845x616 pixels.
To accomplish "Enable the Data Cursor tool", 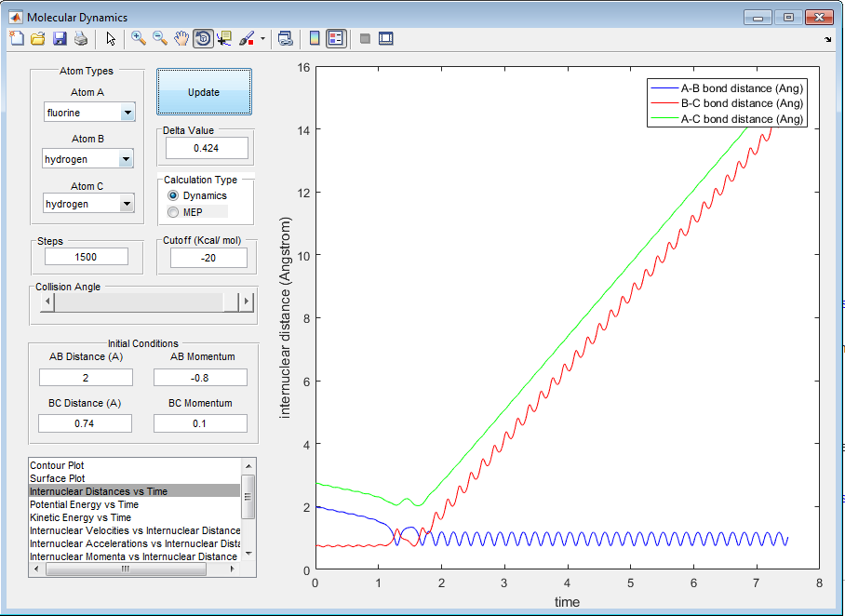I will point(225,38).
